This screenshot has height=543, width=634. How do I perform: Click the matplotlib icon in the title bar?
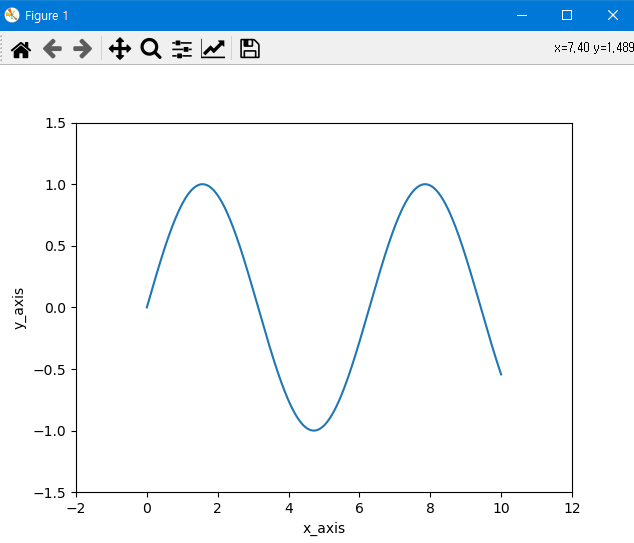(12, 15)
